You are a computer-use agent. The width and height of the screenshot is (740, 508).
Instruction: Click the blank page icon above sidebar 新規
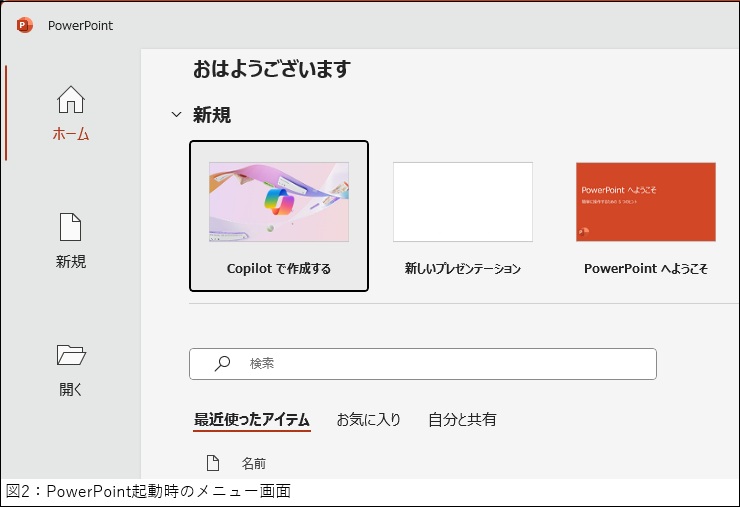tap(71, 227)
